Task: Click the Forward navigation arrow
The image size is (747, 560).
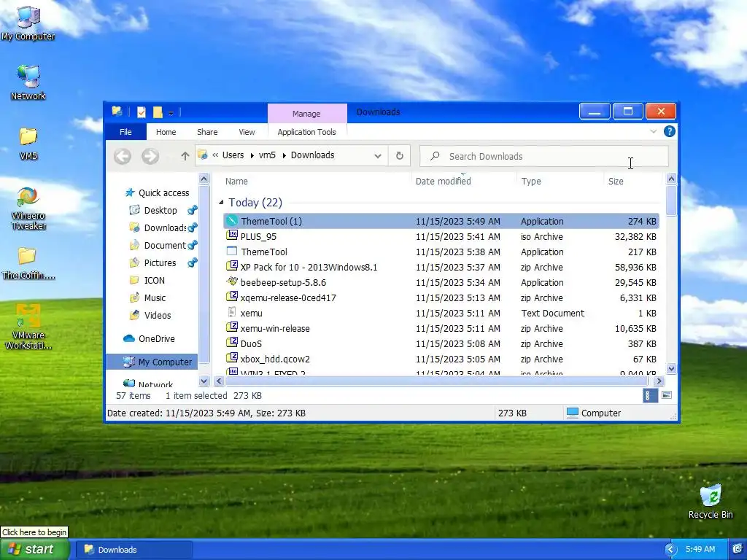Action: [x=150, y=156]
